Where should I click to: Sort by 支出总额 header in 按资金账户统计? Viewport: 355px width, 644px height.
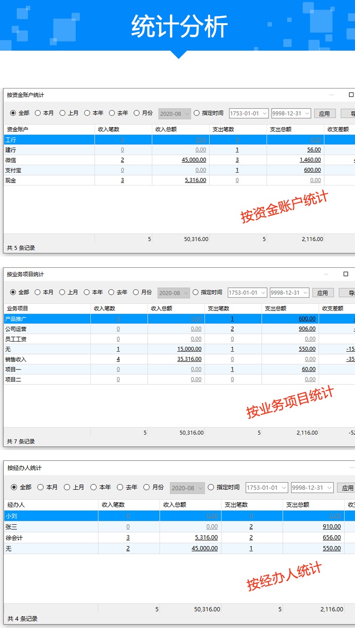coord(295,129)
